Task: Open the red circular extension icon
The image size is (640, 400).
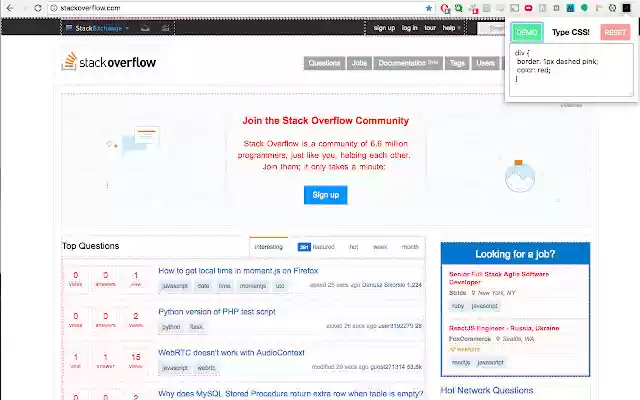Action: (445, 8)
